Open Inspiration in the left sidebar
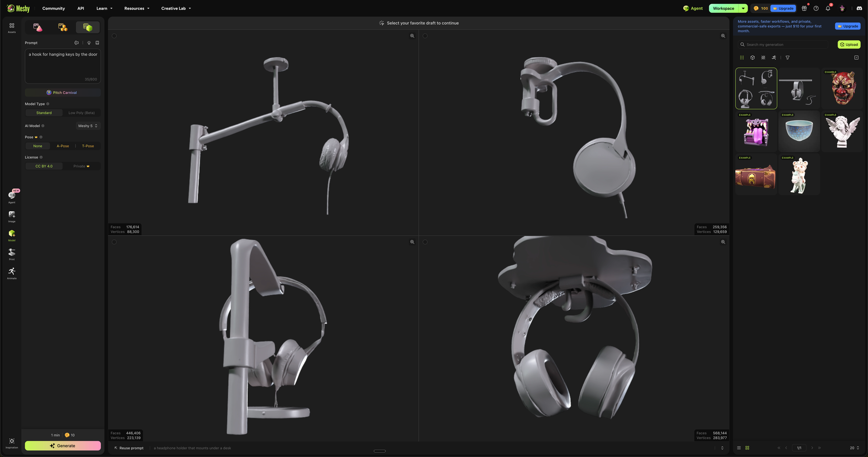This screenshot has width=868, height=457. 12,443
